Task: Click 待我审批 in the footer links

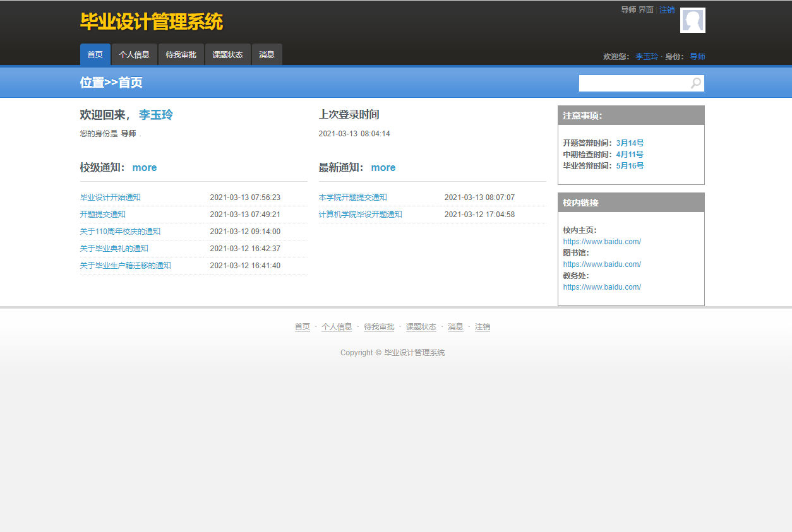Action: pos(379,327)
